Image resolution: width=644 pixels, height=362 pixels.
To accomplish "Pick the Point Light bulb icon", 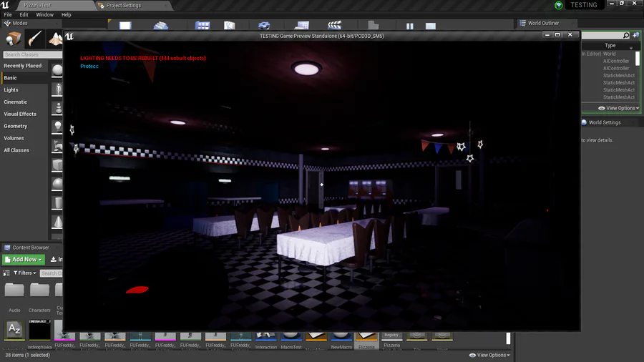I will (58, 127).
